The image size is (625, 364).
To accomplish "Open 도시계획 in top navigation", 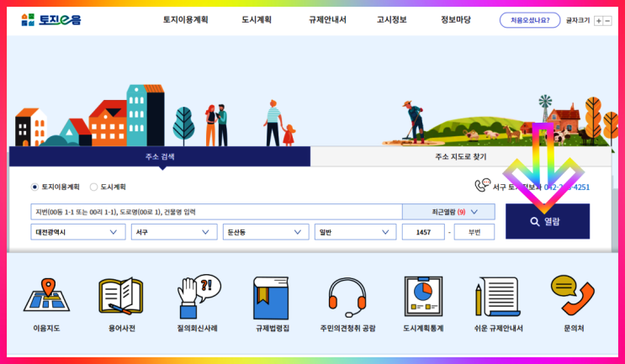I will click(257, 19).
